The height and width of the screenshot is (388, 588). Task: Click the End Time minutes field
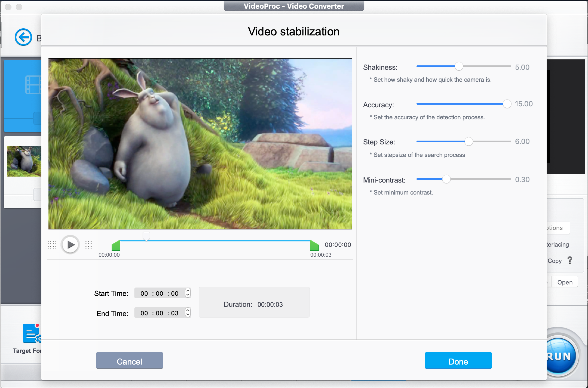(160, 313)
